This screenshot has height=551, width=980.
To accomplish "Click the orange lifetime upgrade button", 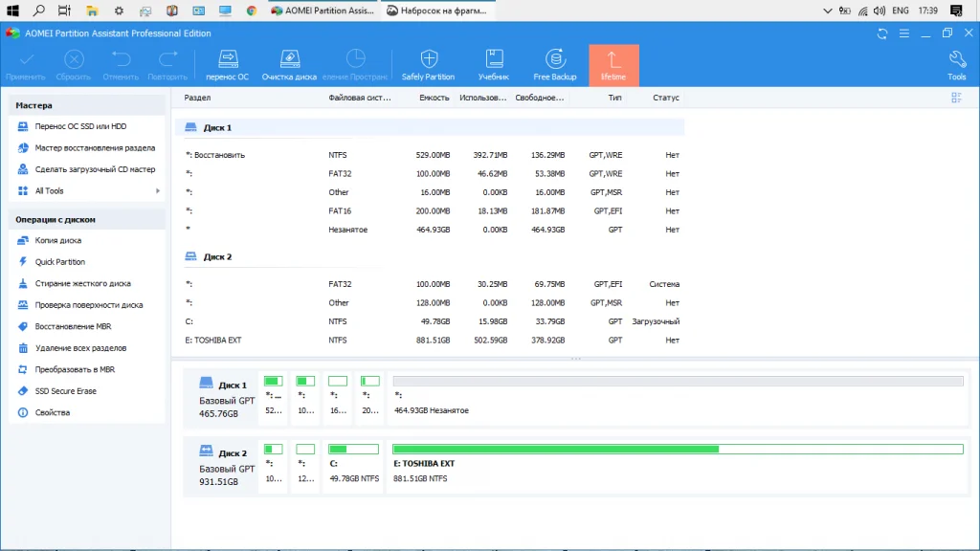I will [613, 65].
